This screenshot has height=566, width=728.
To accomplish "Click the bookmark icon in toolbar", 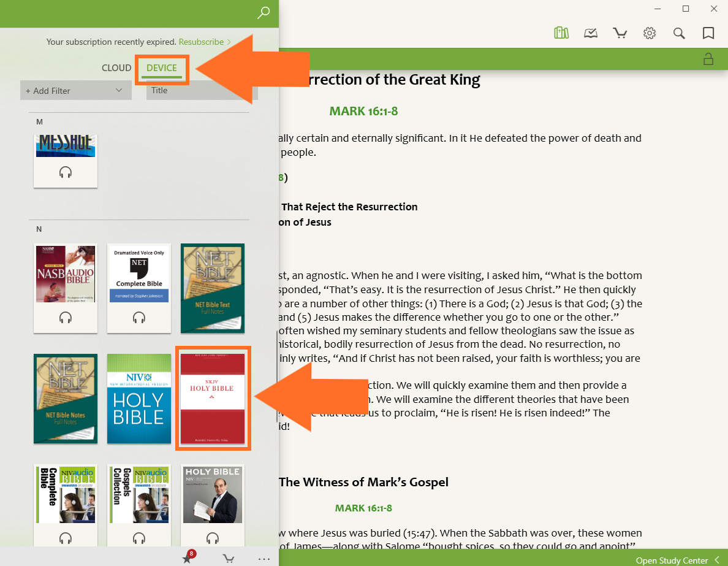I will [708, 33].
